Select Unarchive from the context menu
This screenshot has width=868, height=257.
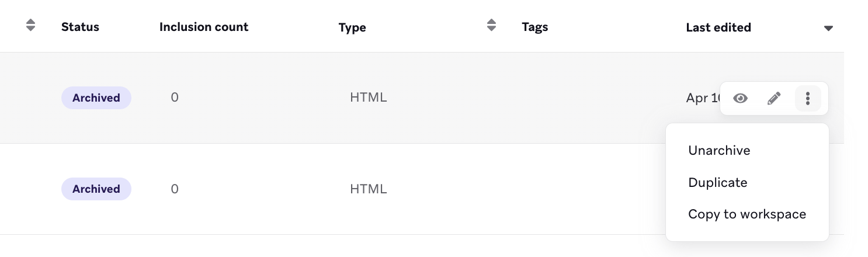719,151
